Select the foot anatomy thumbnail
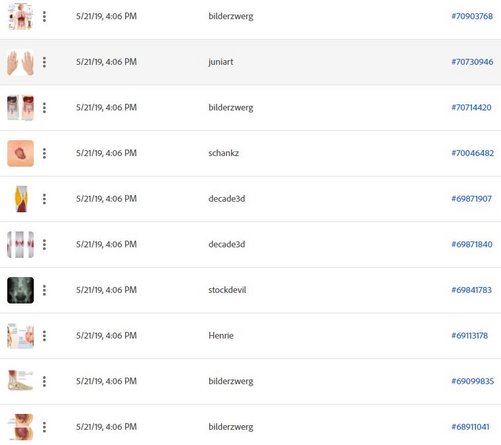This screenshot has height=445, width=501. (20, 381)
